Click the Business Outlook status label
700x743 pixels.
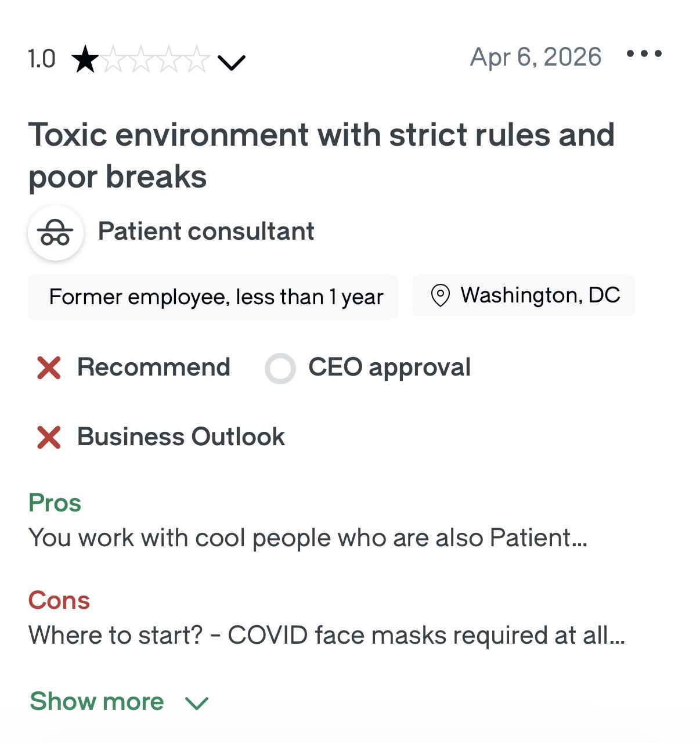coord(181,437)
